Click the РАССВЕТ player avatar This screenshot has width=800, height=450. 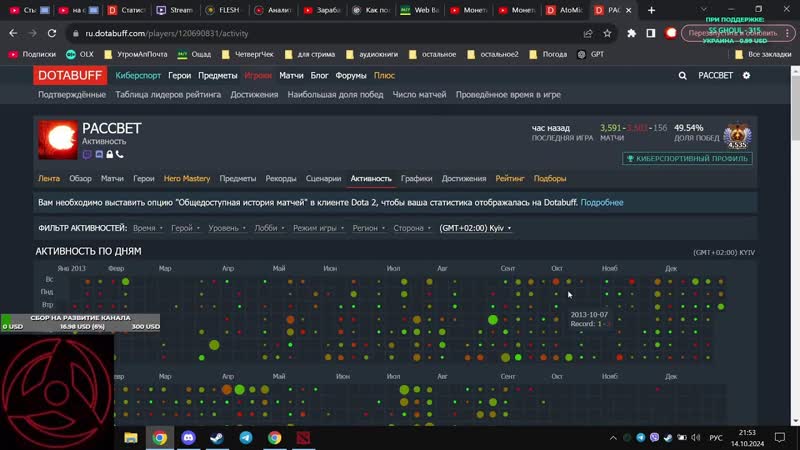pos(58,140)
